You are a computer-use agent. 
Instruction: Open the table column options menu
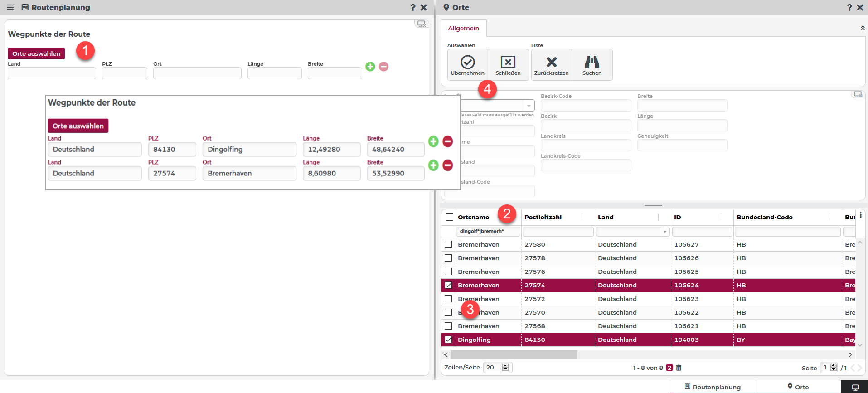click(x=860, y=215)
